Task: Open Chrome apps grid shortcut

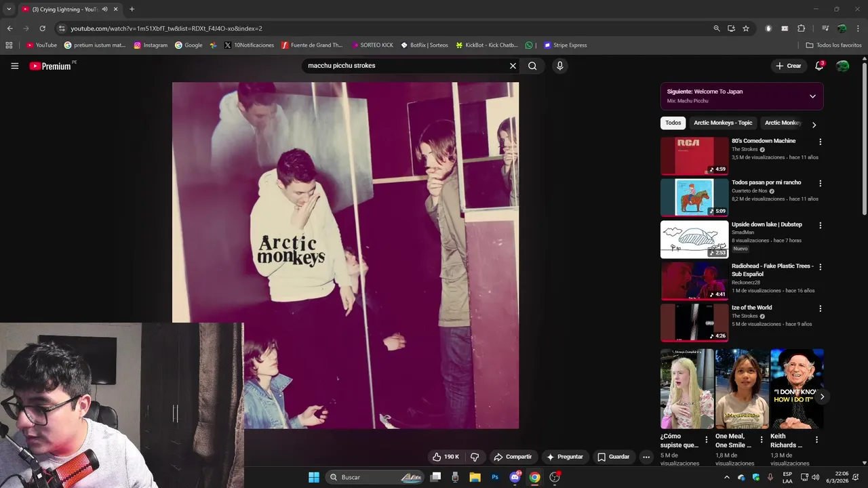Action: (9, 45)
